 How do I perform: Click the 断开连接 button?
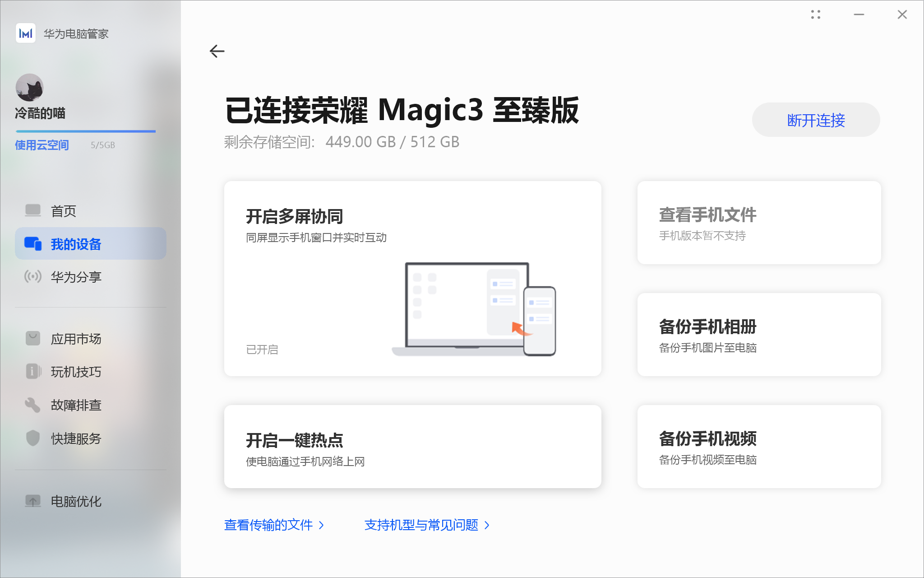(816, 120)
